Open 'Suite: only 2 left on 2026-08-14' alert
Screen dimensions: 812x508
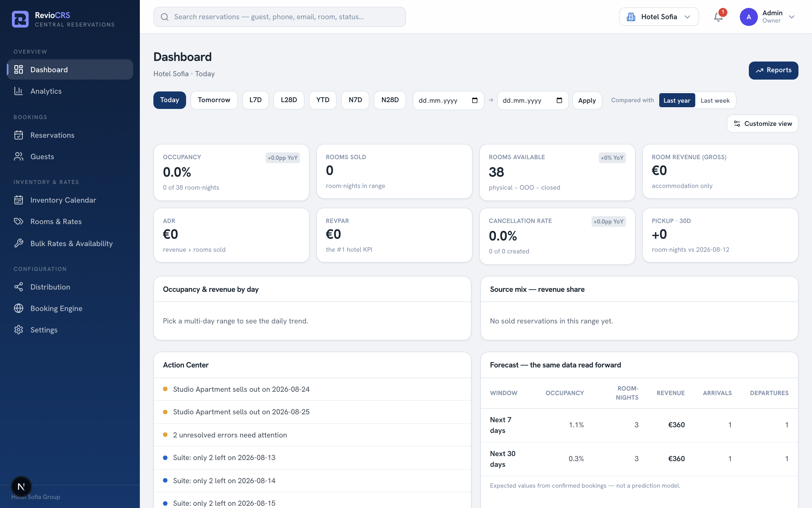(312, 480)
